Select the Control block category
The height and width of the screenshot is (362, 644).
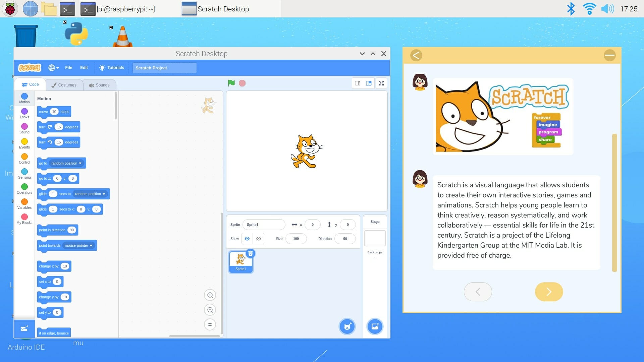[x=24, y=159]
